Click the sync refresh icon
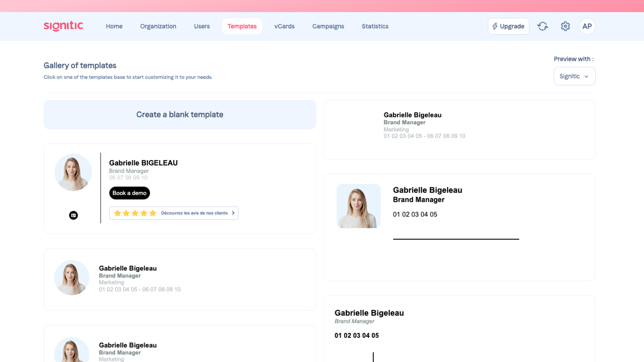This screenshot has height=362, width=644. click(542, 26)
